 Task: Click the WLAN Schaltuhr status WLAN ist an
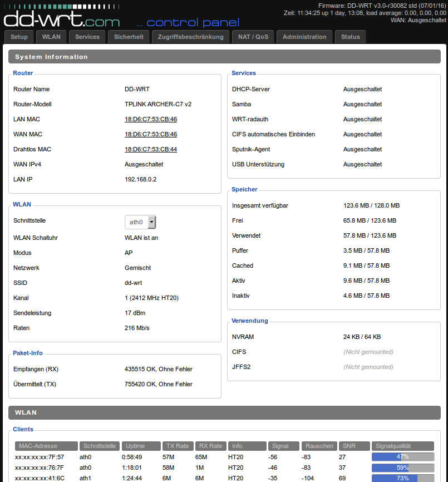click(x=141, y=238)
